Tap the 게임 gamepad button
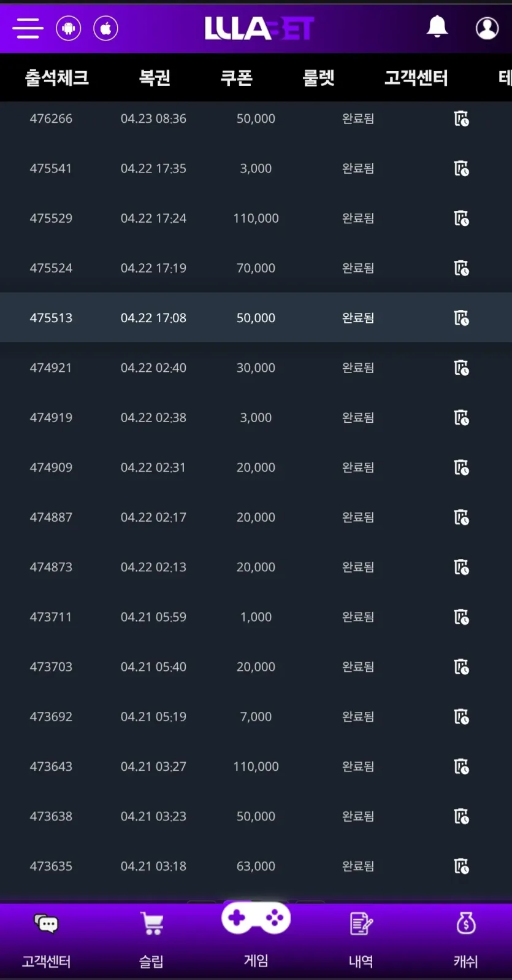Viewport: 512px width, 980px height. (256, 933)
